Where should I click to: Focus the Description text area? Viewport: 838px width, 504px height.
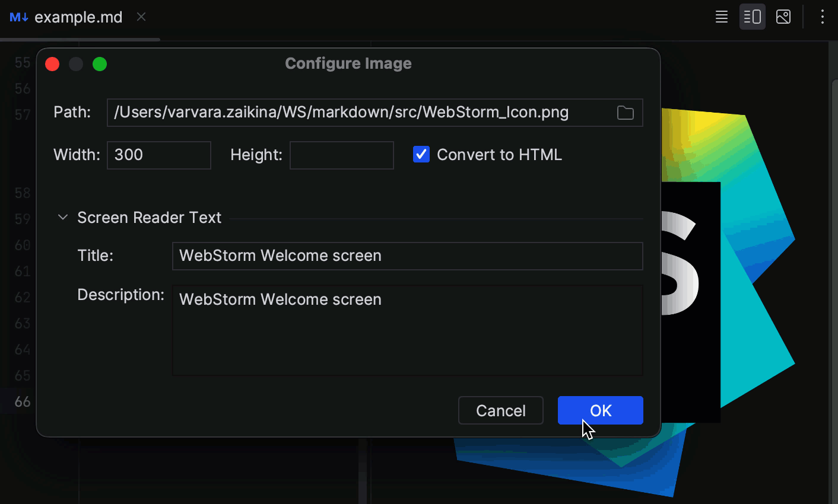407,330
